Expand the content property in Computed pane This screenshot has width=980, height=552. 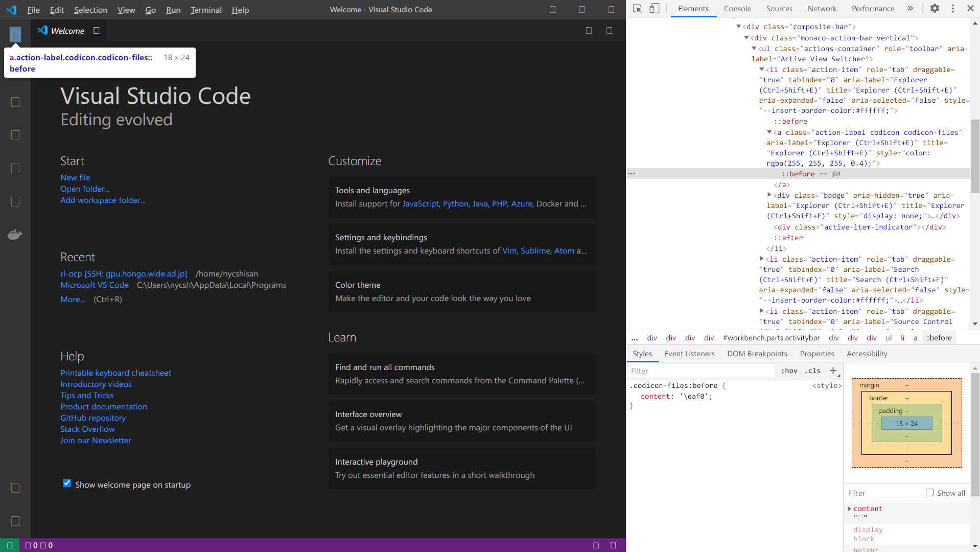[x=850, y=509]
